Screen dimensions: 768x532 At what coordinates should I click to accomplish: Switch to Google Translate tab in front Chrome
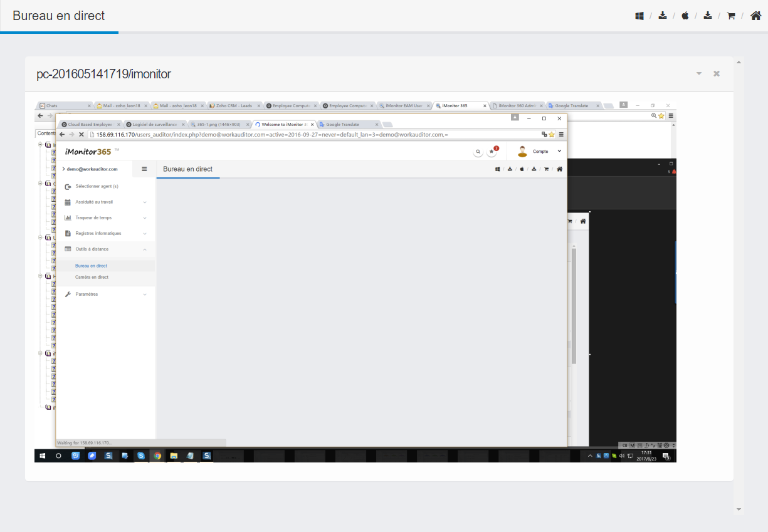[x=348, y=124]
